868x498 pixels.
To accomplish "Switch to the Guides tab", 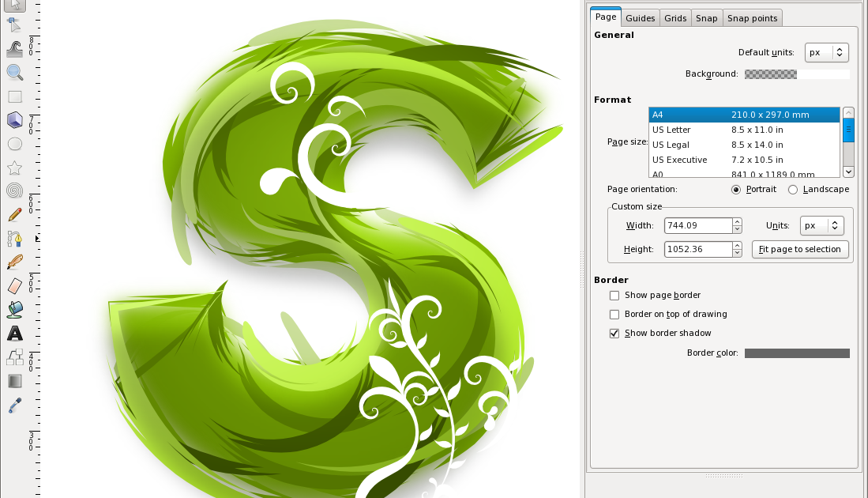I will pos(640,18).
